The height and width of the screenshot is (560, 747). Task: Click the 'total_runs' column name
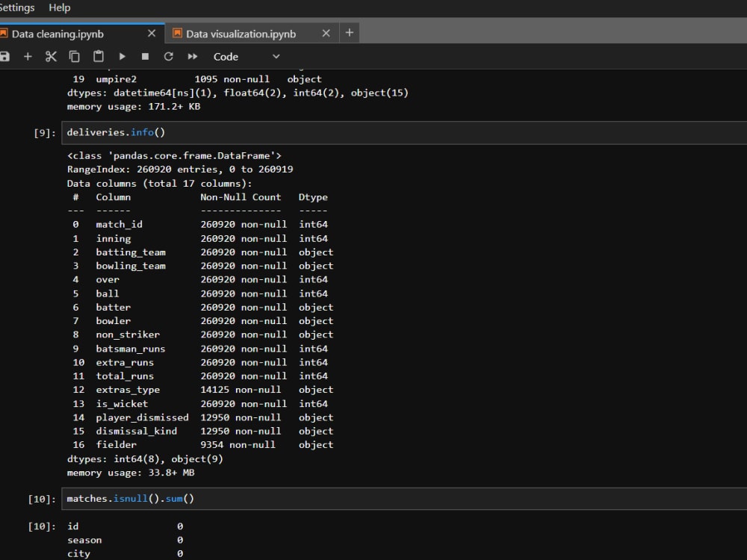(125, 376)
